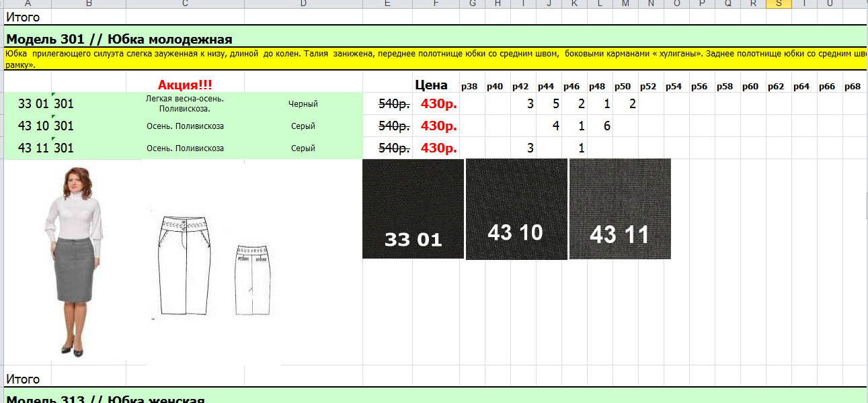Screen dimensions: 868x403
Task: Select quantity '4' in row 43 10 301
Action: (556, 126)
